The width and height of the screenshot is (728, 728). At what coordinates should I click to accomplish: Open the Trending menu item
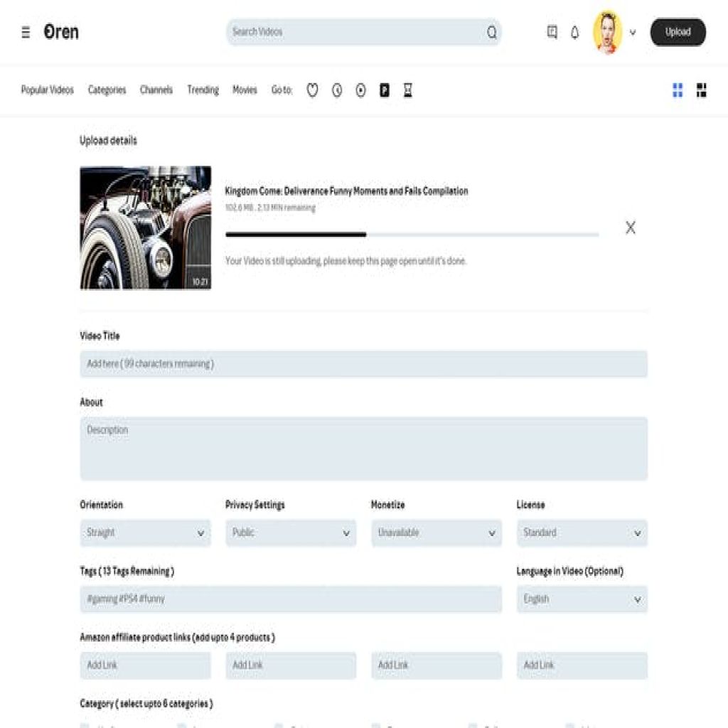[x=203, y=90]
